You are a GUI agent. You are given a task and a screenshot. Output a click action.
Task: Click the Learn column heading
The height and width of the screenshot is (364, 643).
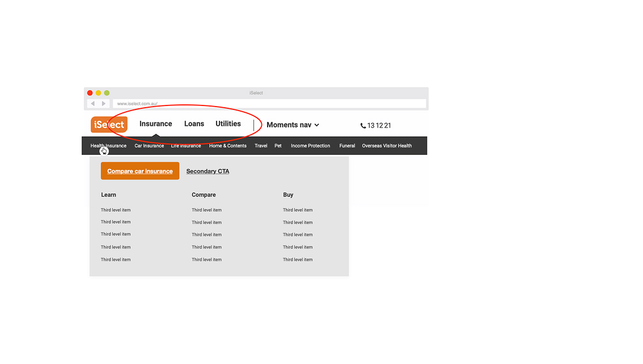[109, 195]
